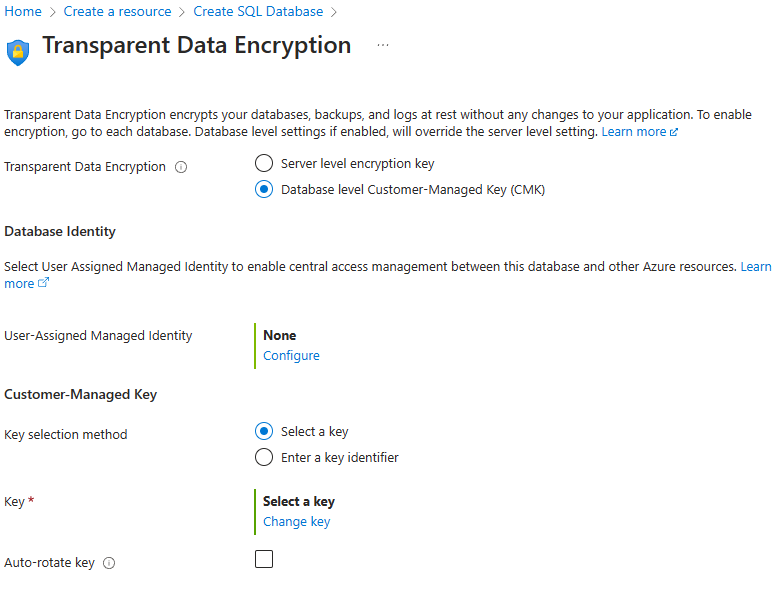779x589 pixels.
Task: Select Database level Customer-Managed Key option
Action: point(264,189)
